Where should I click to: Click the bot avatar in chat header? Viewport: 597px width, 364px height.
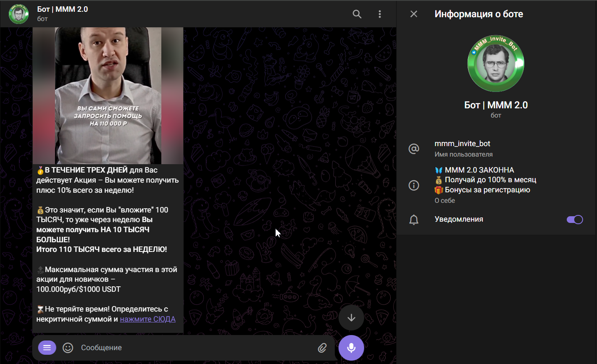(18, 14)
